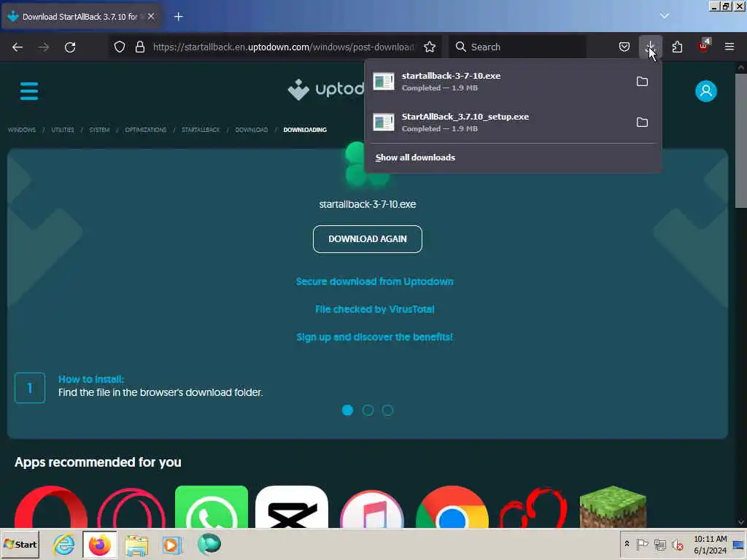This screenshot has width=747, height=560.
Task: Click the URL address bar
Action: [x=284, y=47]
